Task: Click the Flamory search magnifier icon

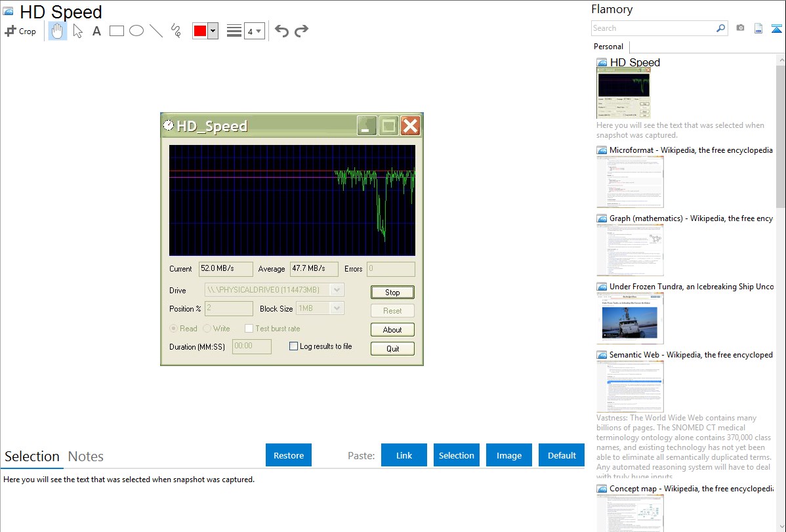Action: (721, 28)
